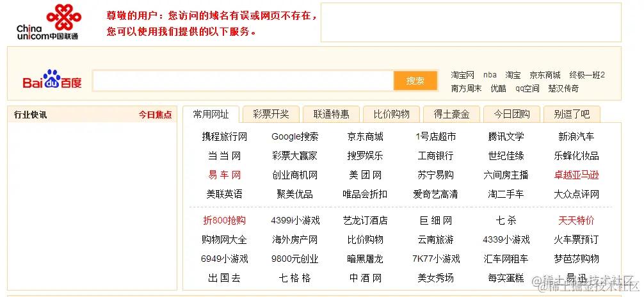
Task: Open the 云南旅游 link
Action: point(436,239)
